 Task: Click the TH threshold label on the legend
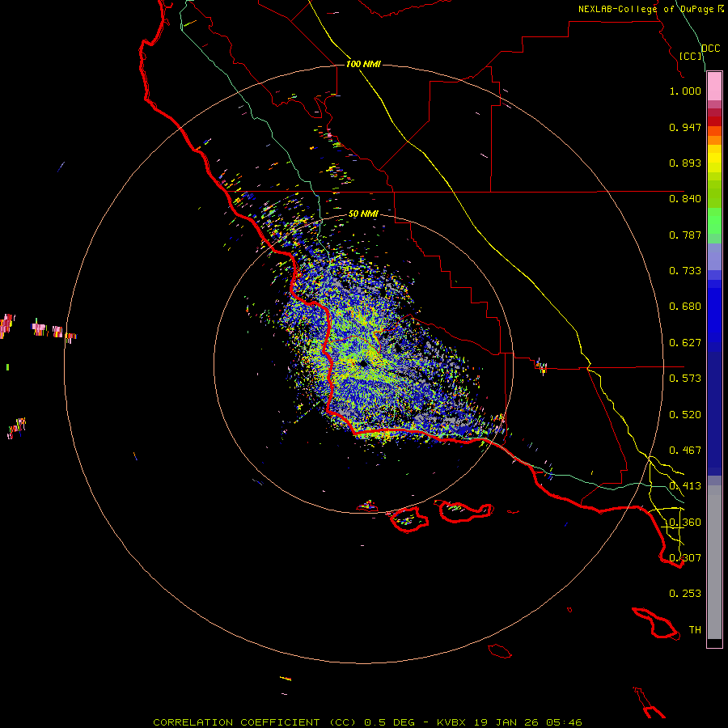pyautogui.click(x=695, y=630)
